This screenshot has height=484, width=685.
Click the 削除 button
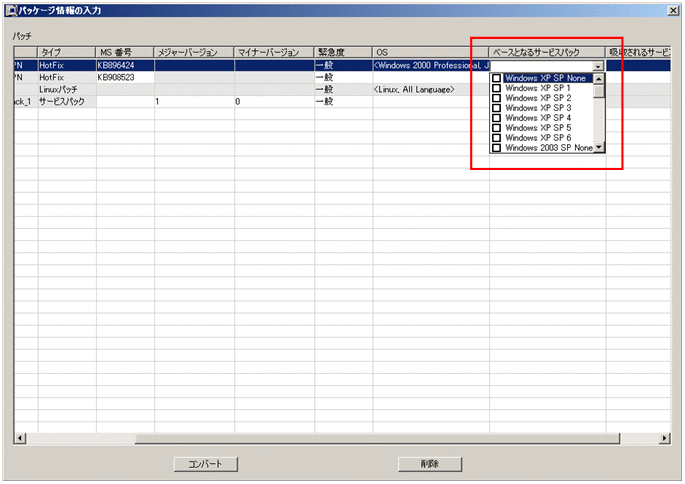point(429,464)
